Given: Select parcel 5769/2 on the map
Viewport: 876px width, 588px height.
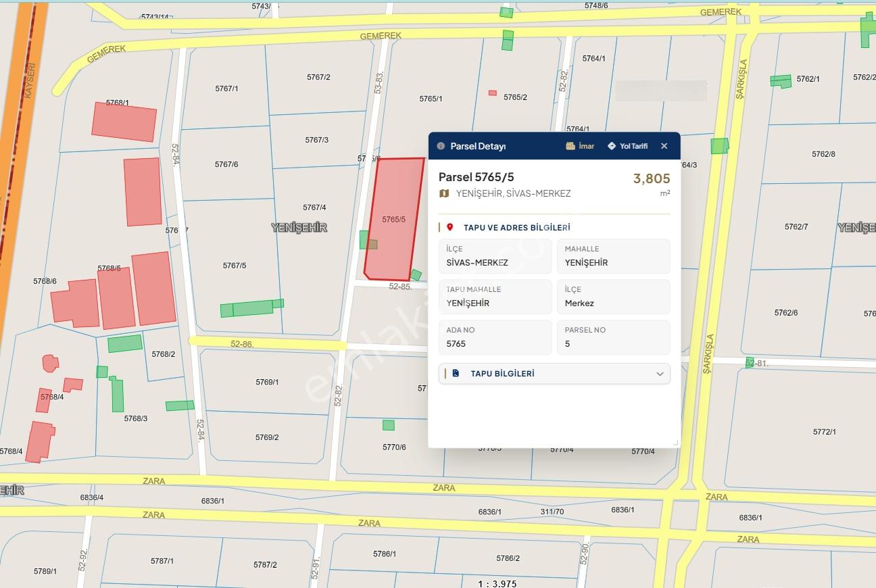Looking at the screenshot, I should pyautogui.click(x=267, y=437).
